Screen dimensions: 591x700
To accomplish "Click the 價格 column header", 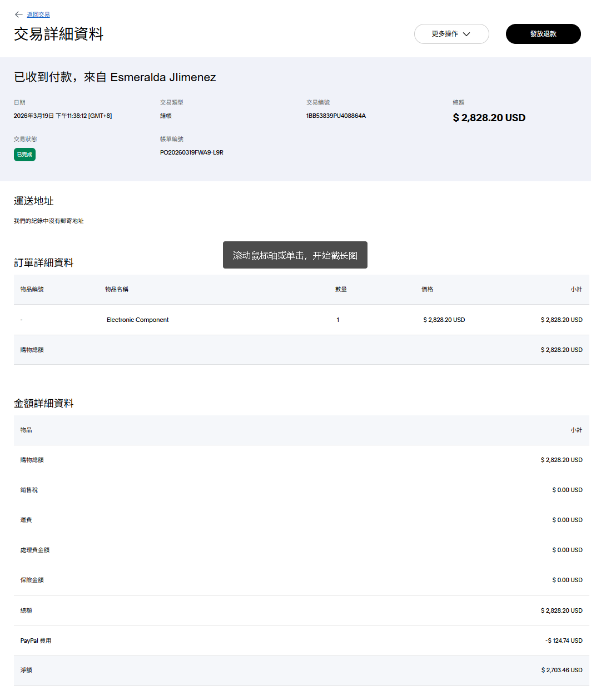I will tap(427, 289).
